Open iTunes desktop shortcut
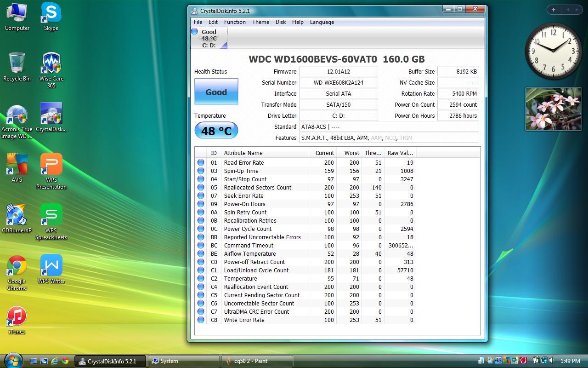The image size is (588, 368). pyautogui.click(x=17, y=320)
